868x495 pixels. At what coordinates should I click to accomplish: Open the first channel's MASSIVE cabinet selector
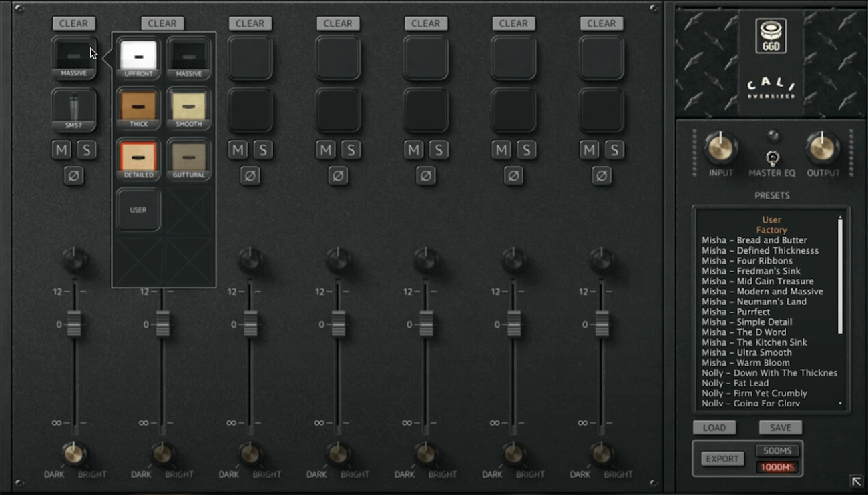click(73, 56)
